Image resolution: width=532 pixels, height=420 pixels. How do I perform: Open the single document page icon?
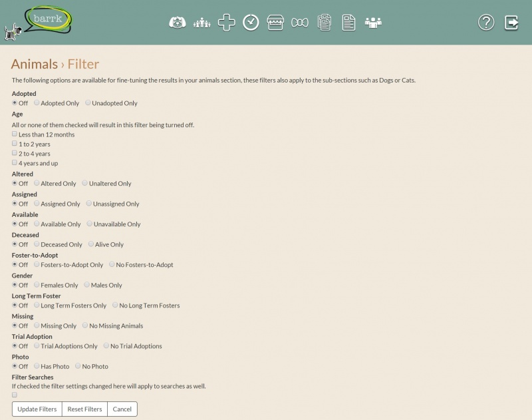coord(348,23)
